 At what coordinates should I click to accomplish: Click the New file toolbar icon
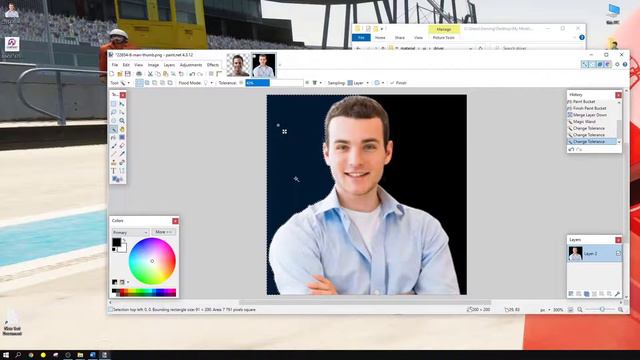click(x=112, y=74)
